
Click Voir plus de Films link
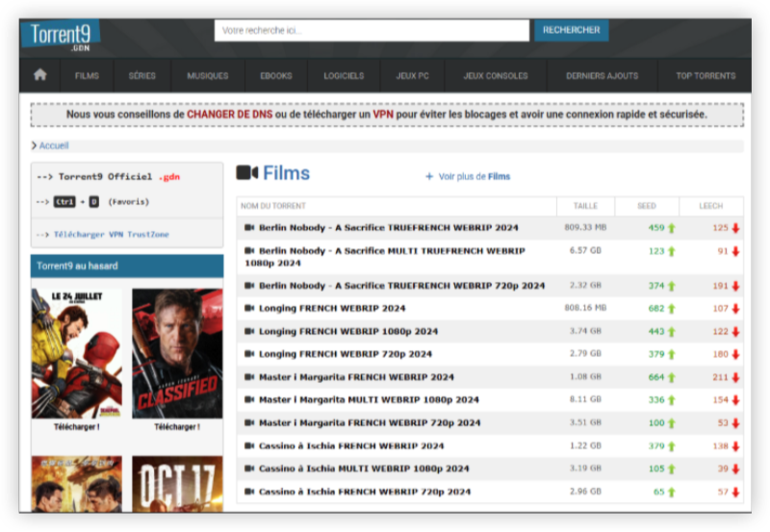474,176
